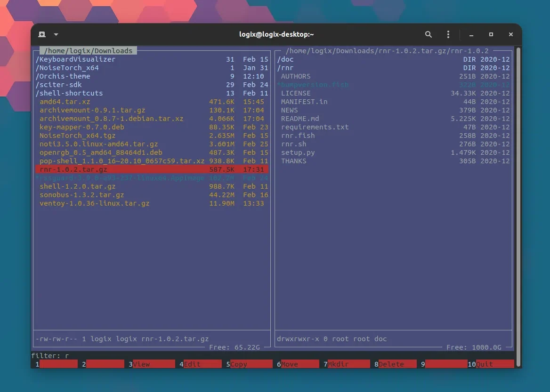Select the pop-shell tar.xz file
Screen dimensions: 550x392
(152, 161)
